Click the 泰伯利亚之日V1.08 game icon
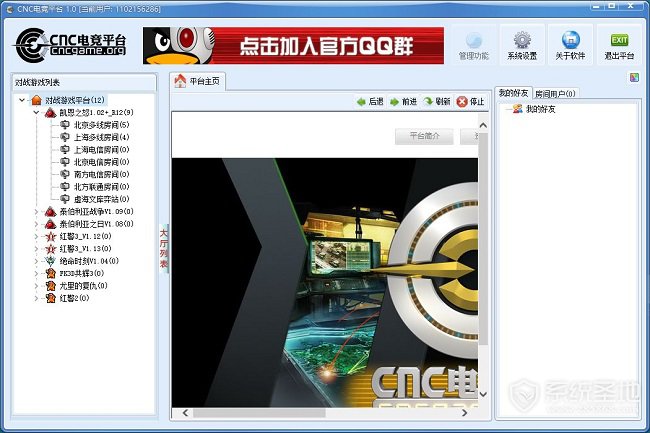Image resolution: width=650 pixels, height=433 pixels. (51, 224)
